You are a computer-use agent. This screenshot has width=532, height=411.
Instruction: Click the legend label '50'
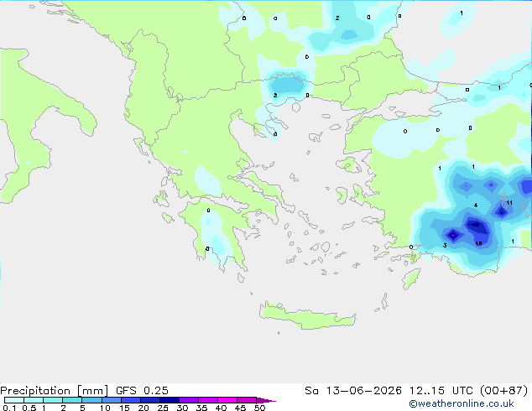tap(259, 408)
